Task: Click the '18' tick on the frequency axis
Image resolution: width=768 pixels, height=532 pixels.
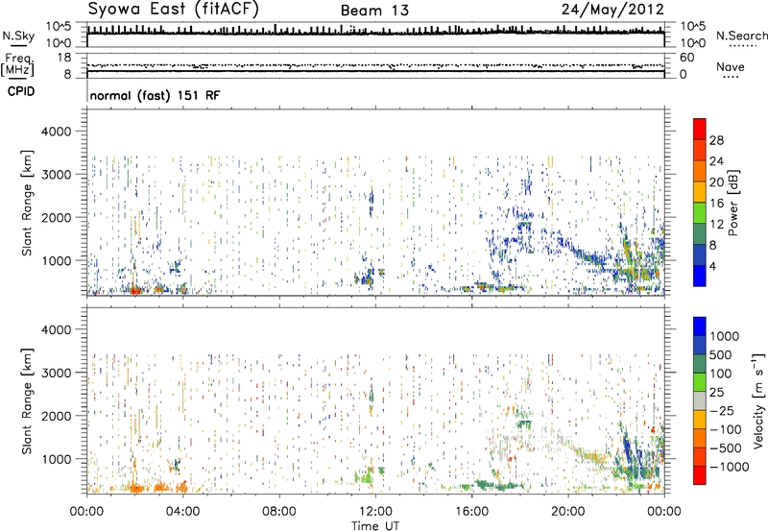Action: click(x=63, y=58)
